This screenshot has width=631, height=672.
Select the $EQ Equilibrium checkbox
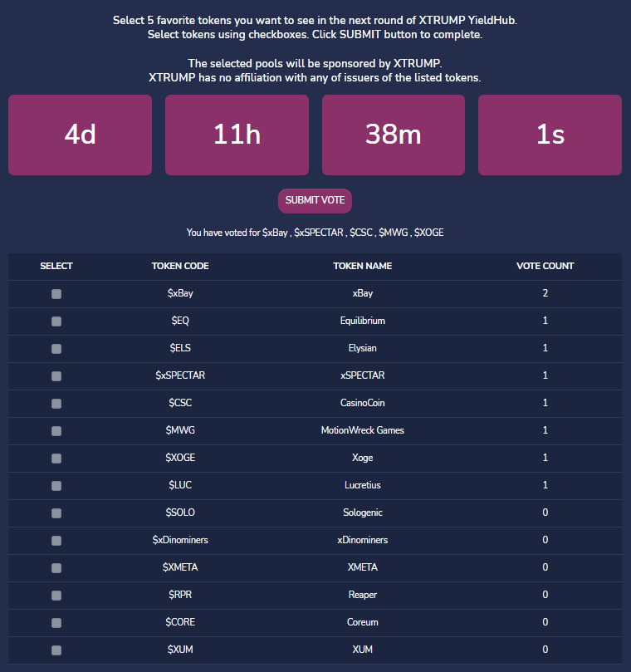(56, 321)
